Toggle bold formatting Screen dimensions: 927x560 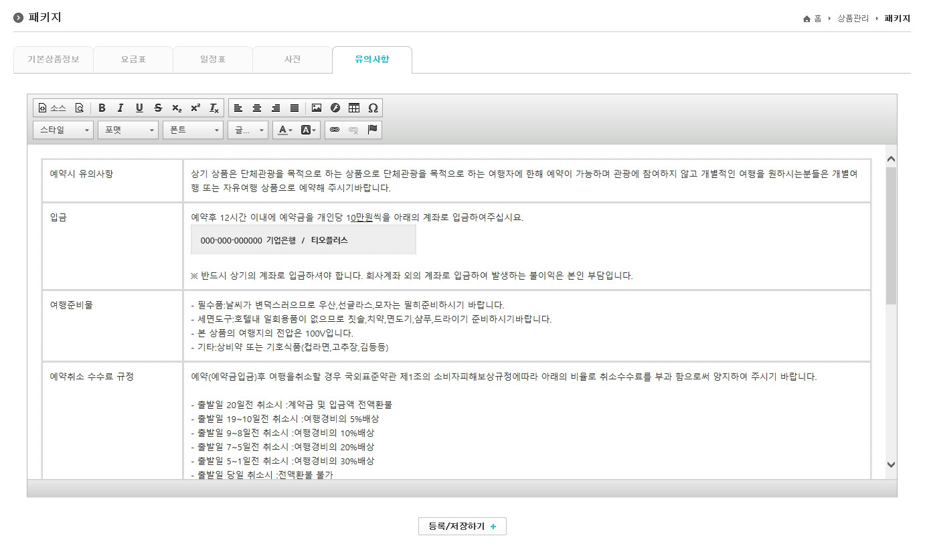click(102, 108)
